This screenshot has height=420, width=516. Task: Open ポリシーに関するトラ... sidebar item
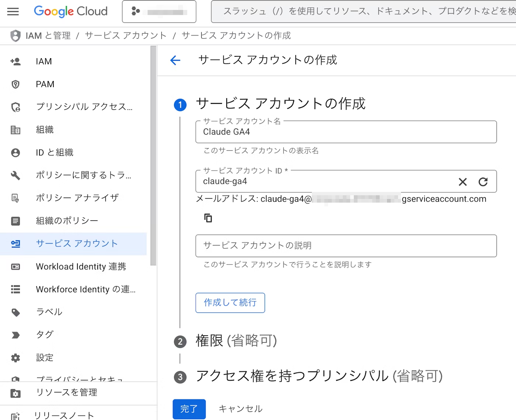(x=83, y=175)
